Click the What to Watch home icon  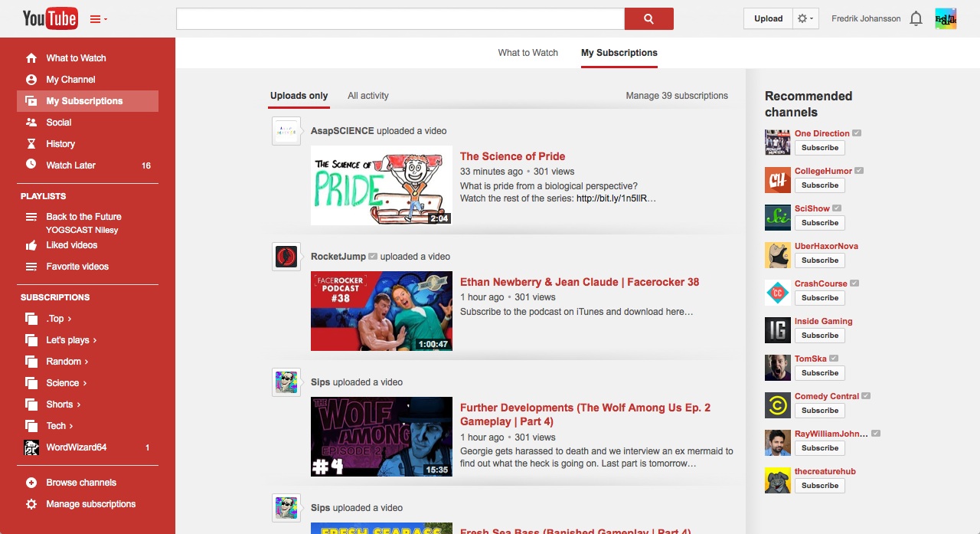click(x=31, y=58)
